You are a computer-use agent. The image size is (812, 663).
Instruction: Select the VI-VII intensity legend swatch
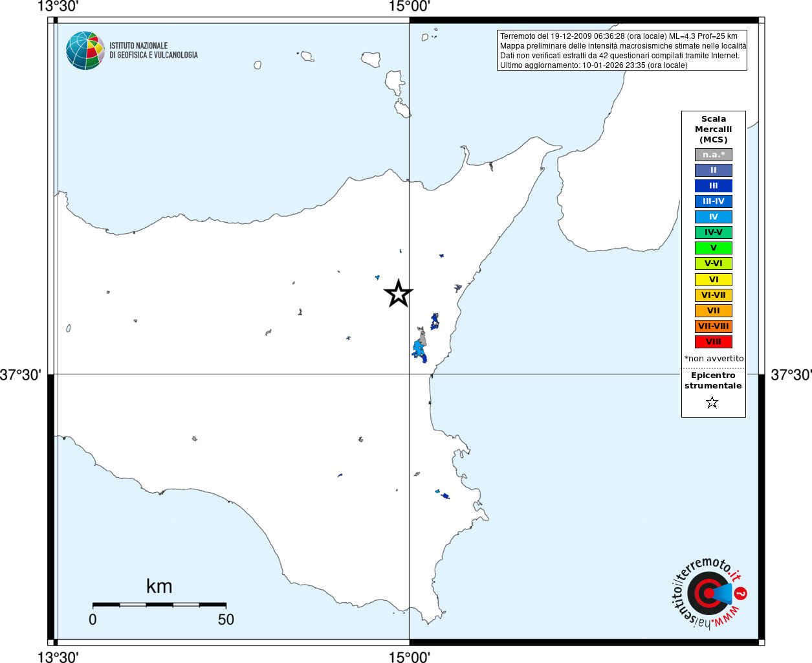(x=714, y=295)
